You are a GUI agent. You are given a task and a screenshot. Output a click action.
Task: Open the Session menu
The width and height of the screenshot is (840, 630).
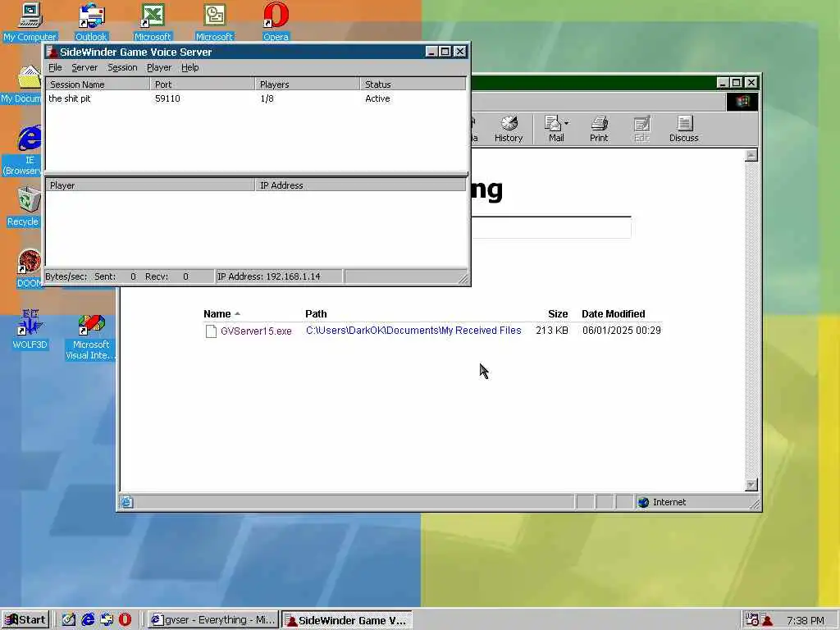click(x=122, y=67)
